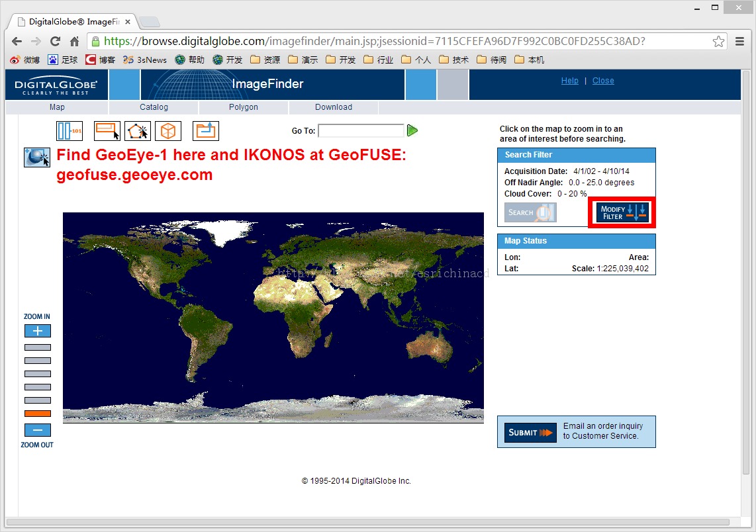Open the 开发 bookmark with globe icon
The width and height of the screenshot is (756, 532).
[x=228, y=60]
